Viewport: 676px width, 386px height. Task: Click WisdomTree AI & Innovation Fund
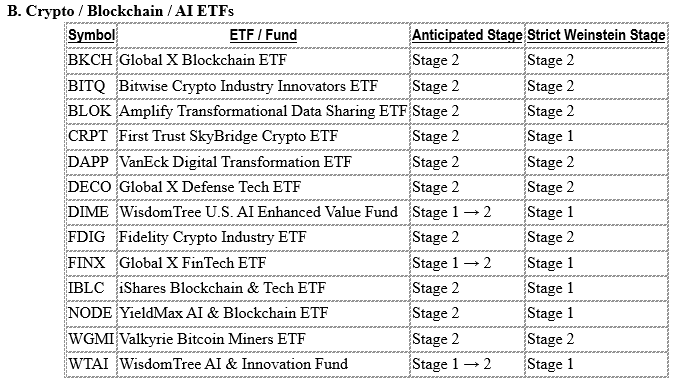pyautogui.click(x=233, y=364)
